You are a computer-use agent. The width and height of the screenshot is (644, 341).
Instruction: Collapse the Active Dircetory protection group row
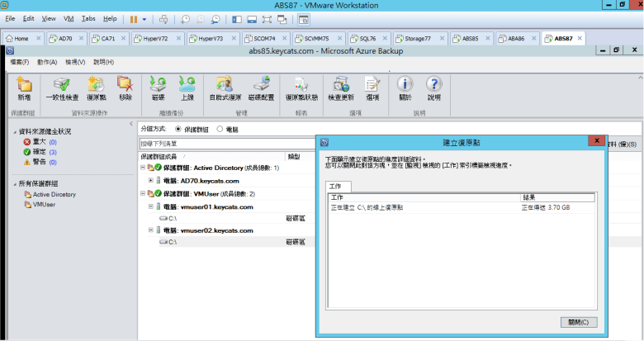tap(144, 168)
